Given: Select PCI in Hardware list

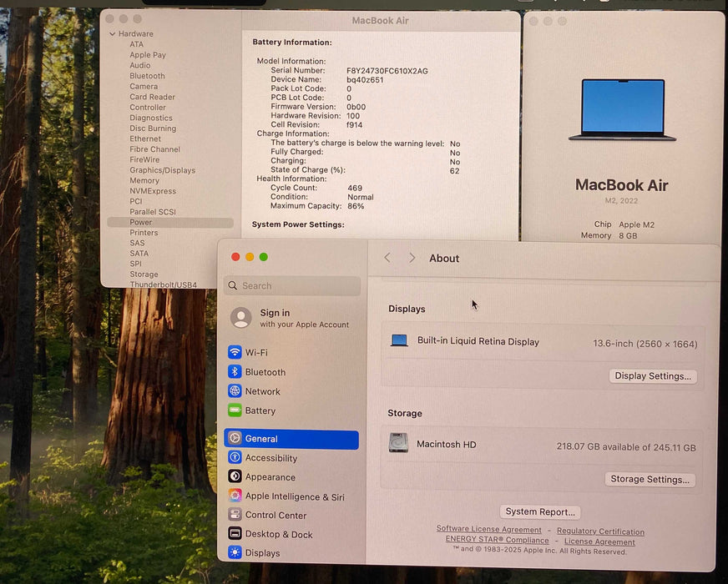Looking at the screenshot, I should tap(135, 201).
